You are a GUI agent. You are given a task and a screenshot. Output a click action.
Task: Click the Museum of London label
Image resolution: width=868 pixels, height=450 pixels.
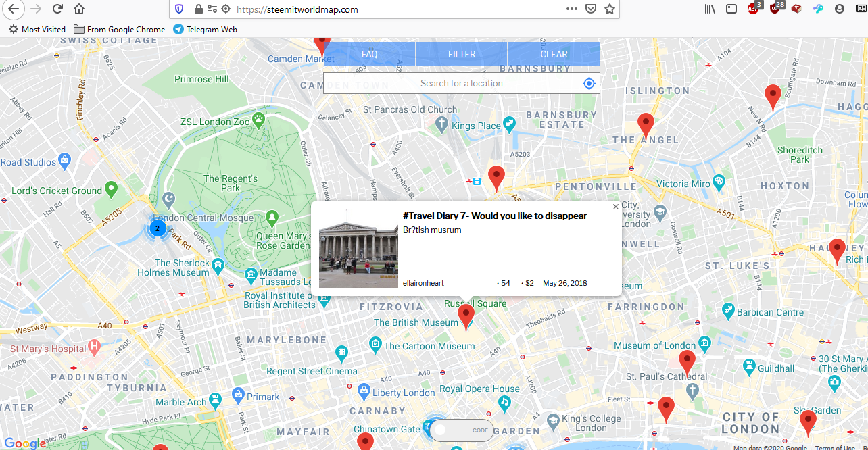point(654,345)
